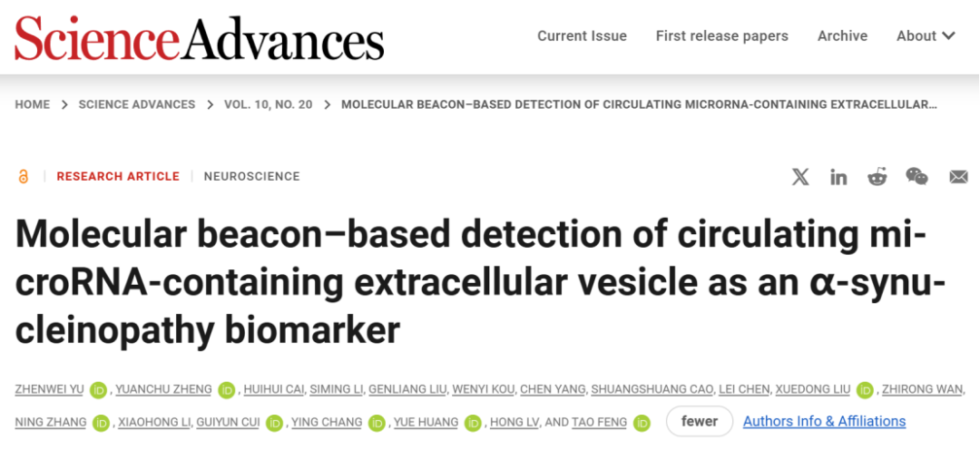The width and height of the screenshot is (980, 450).
Task: Open Authors Info & Affiliations link
Action: [x=824, y=422]
